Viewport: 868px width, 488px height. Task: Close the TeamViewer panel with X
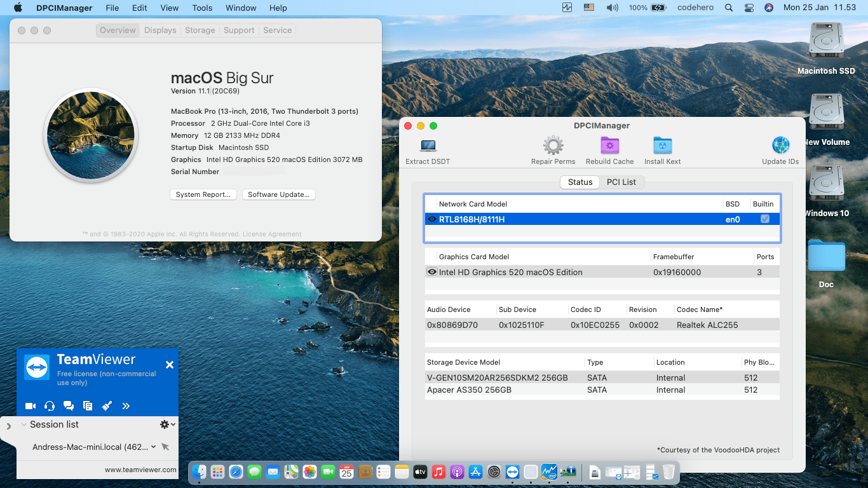(170, 365)
